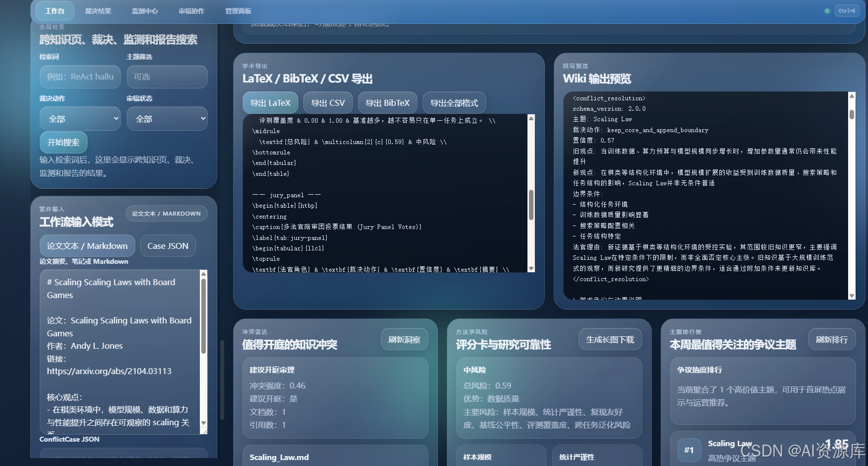Image resolution: width=868 pixels, height=466 pixels.
Task: Open the 审稿协作 tab
Action: coord(191,11)
